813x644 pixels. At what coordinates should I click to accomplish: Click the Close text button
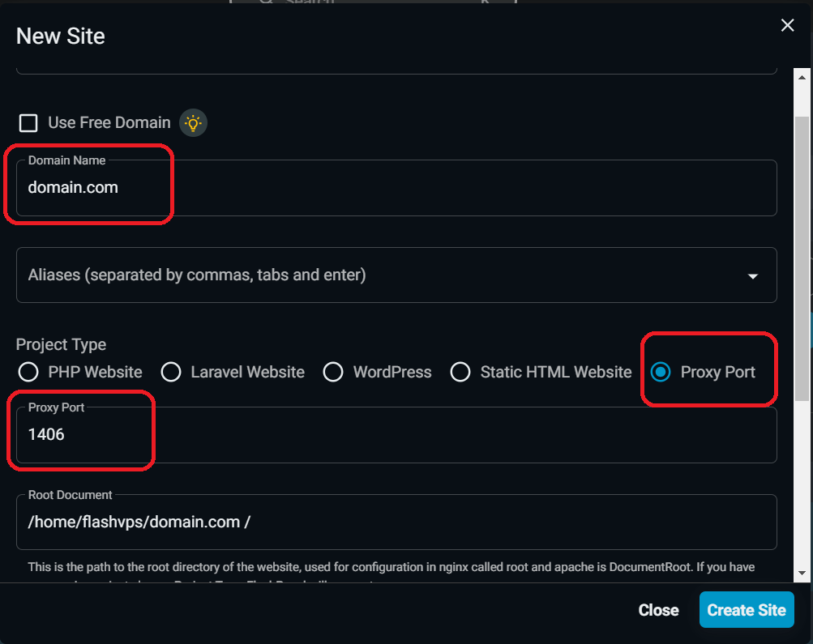658,610
